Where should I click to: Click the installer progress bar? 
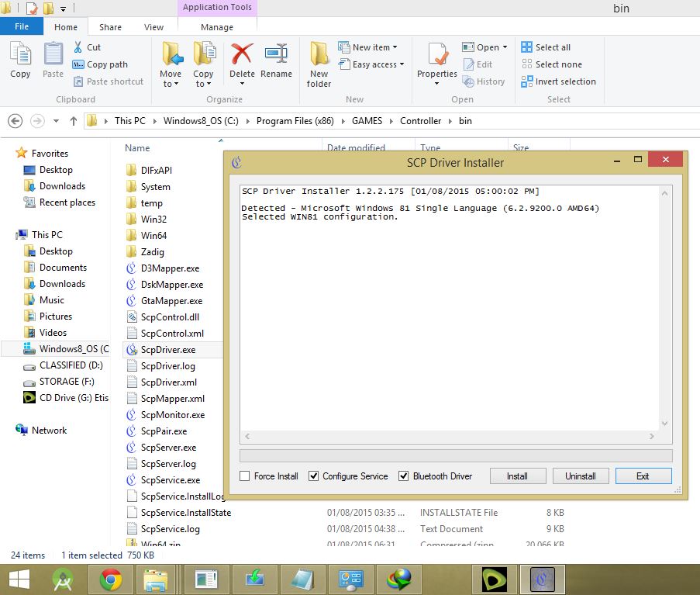click(456, 455)
